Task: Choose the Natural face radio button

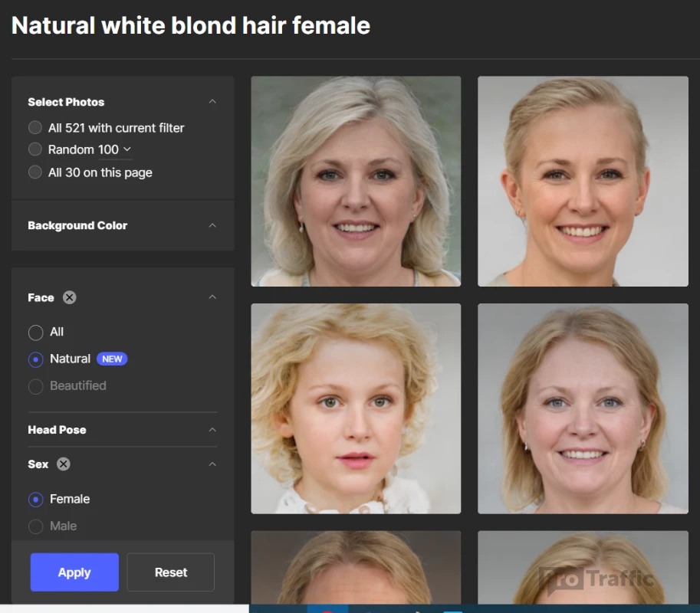Action: click(x=36, y=359)
